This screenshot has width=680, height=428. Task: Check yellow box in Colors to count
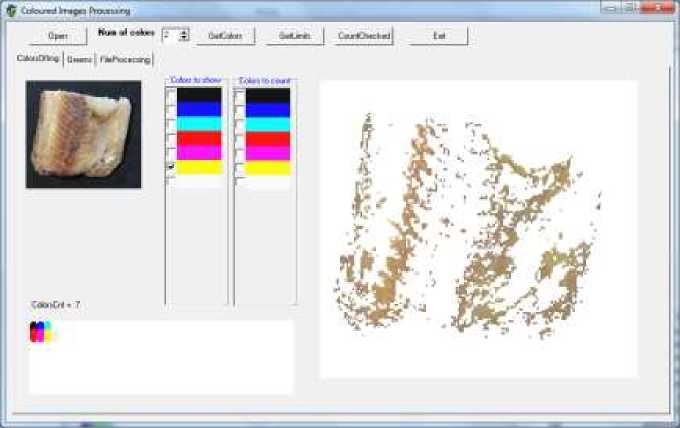pos(239,168)
